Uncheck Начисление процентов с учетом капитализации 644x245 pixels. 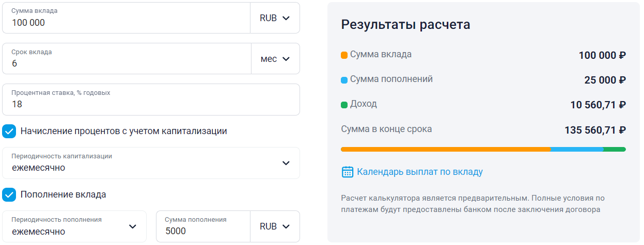coord(9,131)
